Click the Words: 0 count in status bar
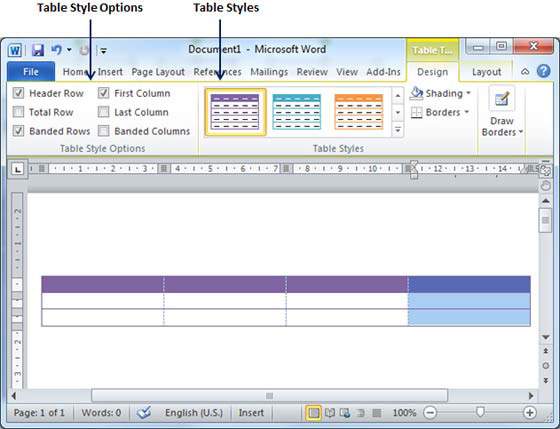This screenshot has width=560, height=429. click(101, 413)
